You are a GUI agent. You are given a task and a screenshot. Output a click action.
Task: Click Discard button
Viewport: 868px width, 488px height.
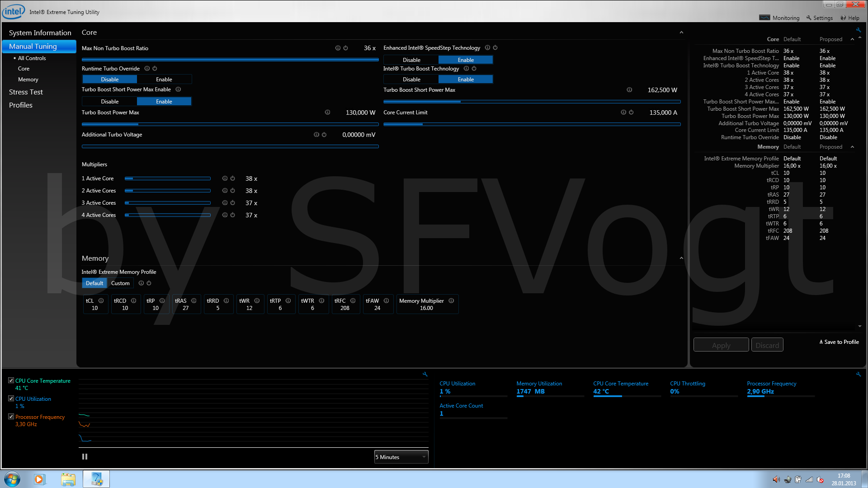pyautogui.click(x=767, y=345)
